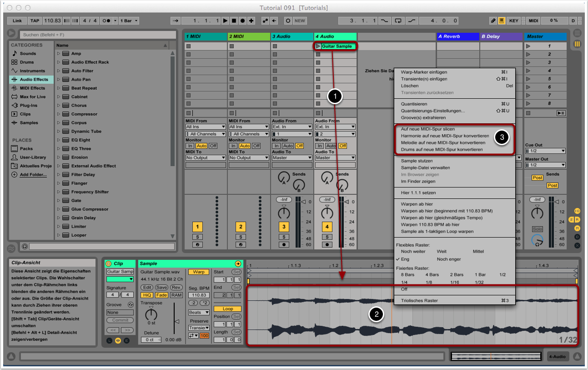Open the 1 Bar quantization dropdown
The height and width of the screenshot is (370, 588).
tap(129, 20)
